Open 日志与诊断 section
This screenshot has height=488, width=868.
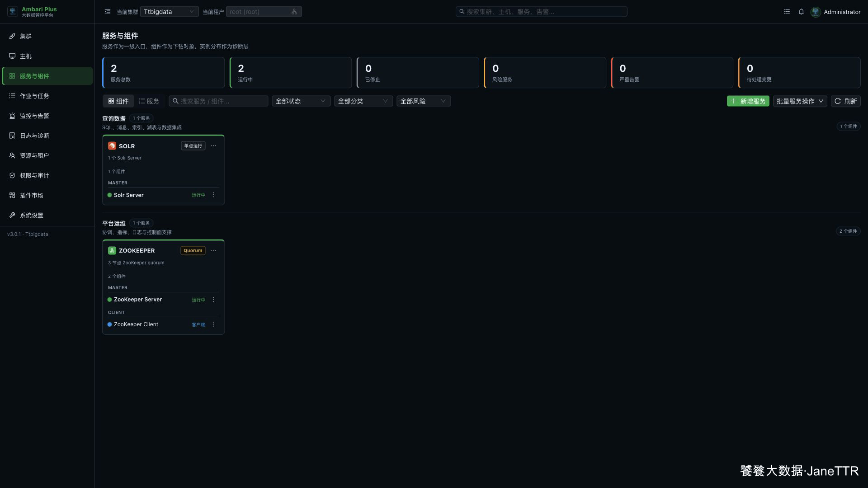[x=47, y=136]
